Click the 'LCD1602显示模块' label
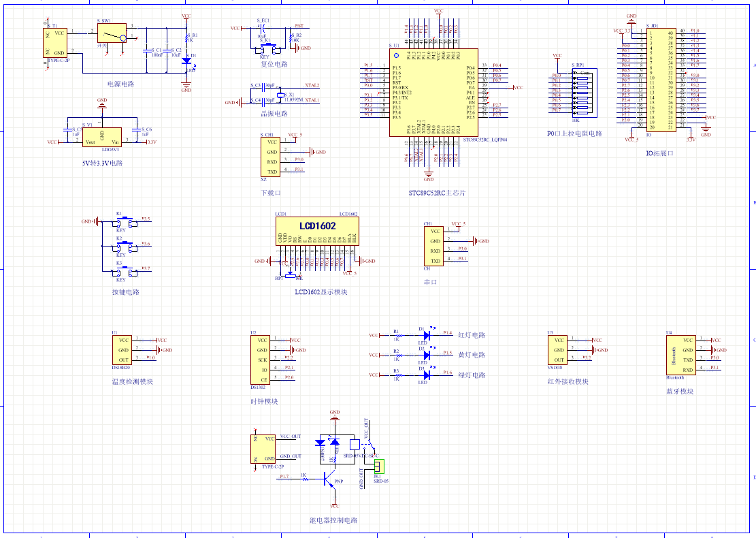This screenshot has height=538, width=756. [x=321, y=292]
